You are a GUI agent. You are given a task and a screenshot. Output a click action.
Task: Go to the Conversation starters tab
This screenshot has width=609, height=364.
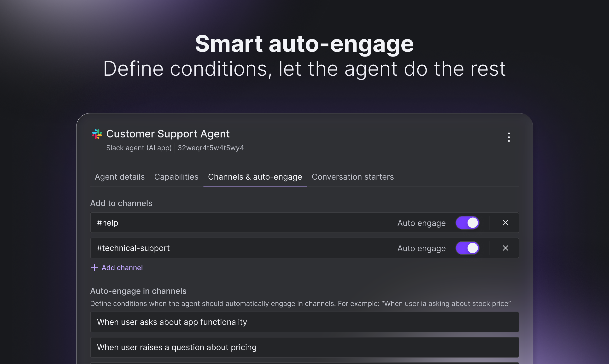353,177
